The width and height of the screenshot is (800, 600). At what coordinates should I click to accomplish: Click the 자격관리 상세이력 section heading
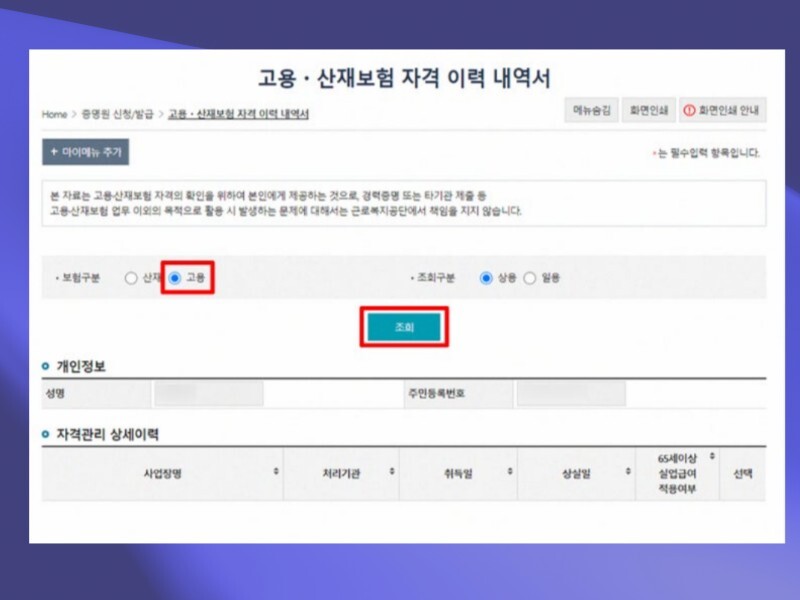tap(107, 434)
